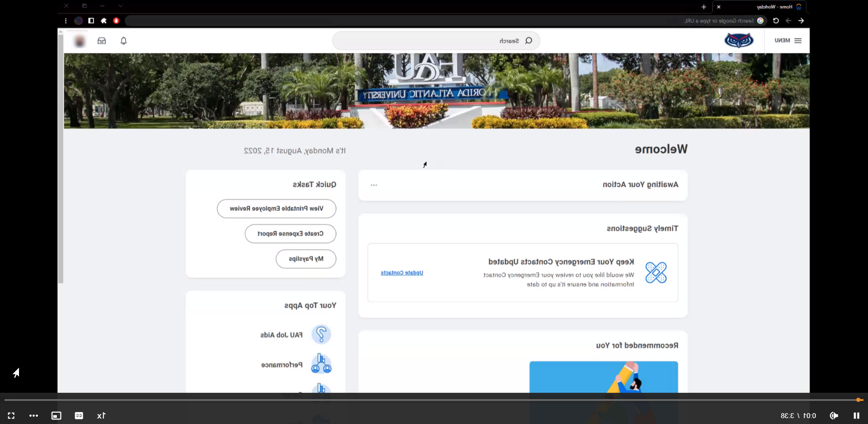Screen dimensions: 868x424
Task: Open My Payslips quick task
Action: [x=306, y=259]
